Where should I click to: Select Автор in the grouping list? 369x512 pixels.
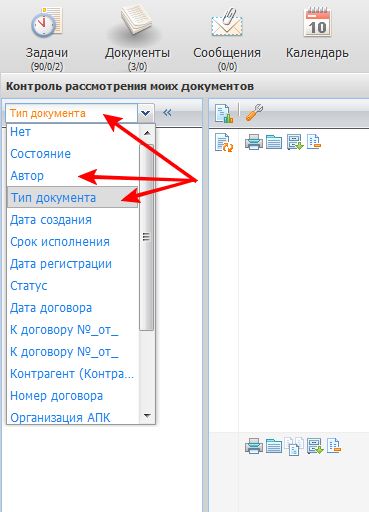(27, 176)
